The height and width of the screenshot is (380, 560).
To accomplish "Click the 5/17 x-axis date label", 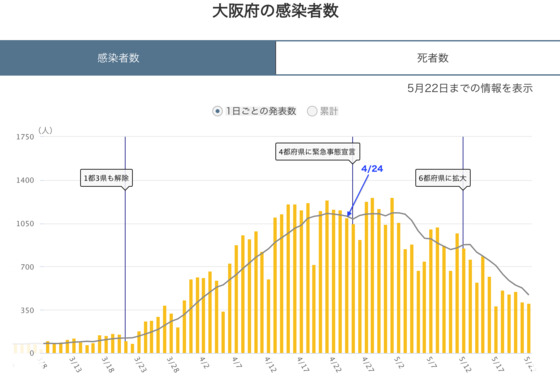I will (498, 364).
